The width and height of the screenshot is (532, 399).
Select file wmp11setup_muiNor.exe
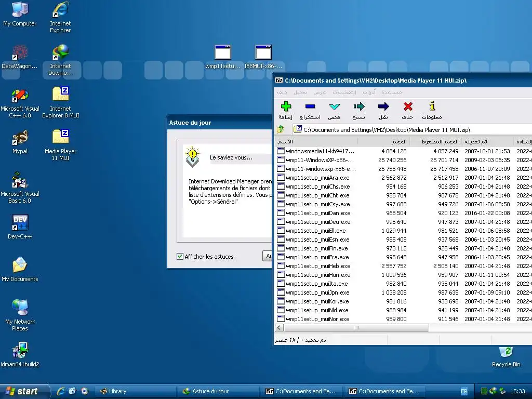(317, 318)
